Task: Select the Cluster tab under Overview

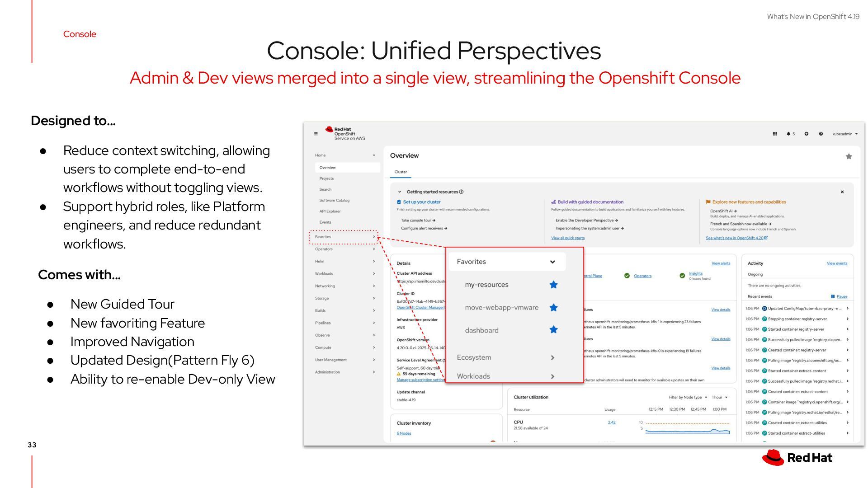Action: [401, 172]
